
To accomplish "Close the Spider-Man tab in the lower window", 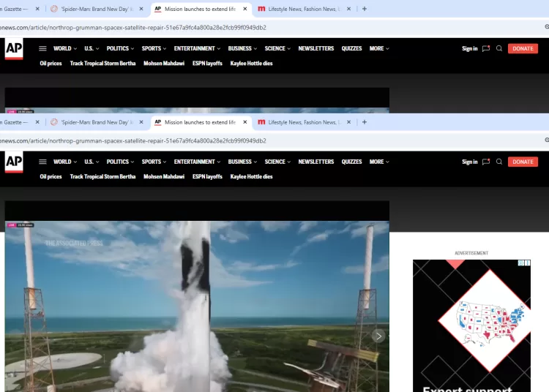I will (x=141, y=122).
